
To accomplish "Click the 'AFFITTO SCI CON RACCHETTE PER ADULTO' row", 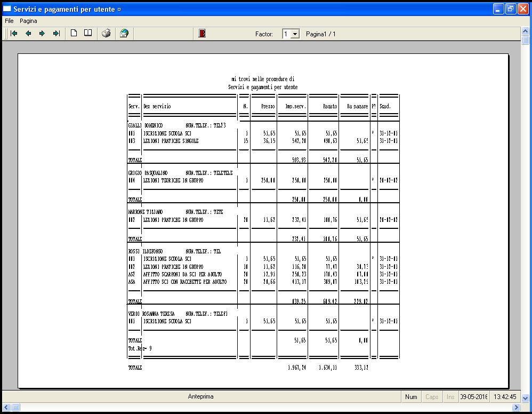I will [263, 282].
